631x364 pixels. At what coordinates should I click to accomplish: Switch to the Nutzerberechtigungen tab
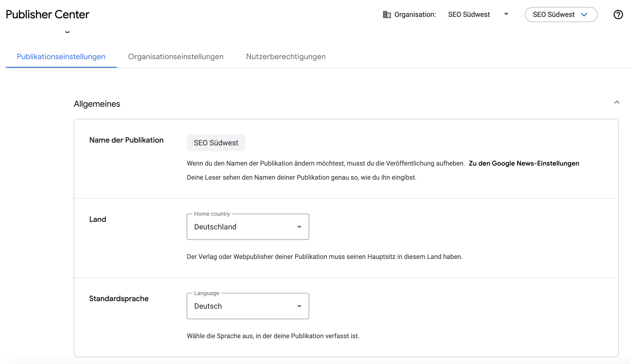286,57
